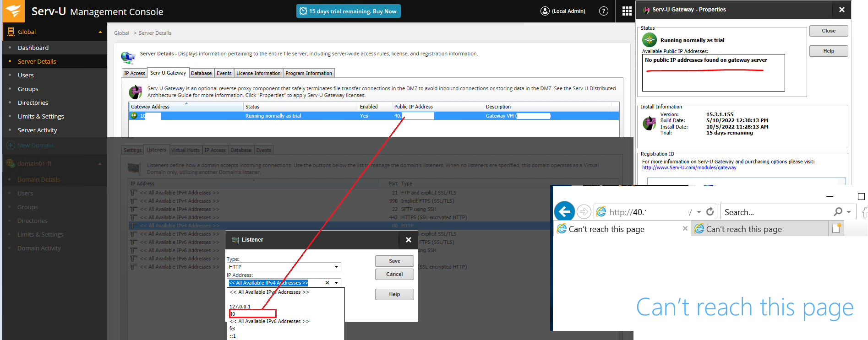Image resolution: width=868 pixels, height=340 pixels.
Task: Click Help in Gateway Properties
Action: pos(829,51)
